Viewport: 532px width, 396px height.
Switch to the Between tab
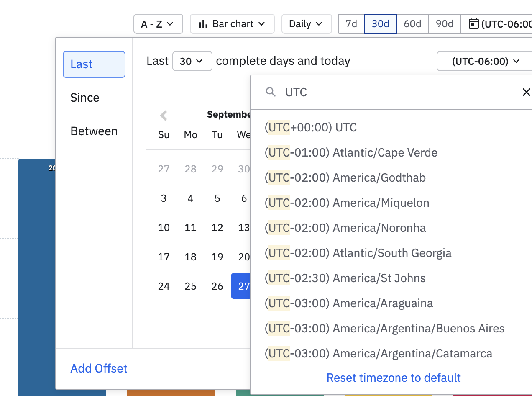click(x=94, y=131)
